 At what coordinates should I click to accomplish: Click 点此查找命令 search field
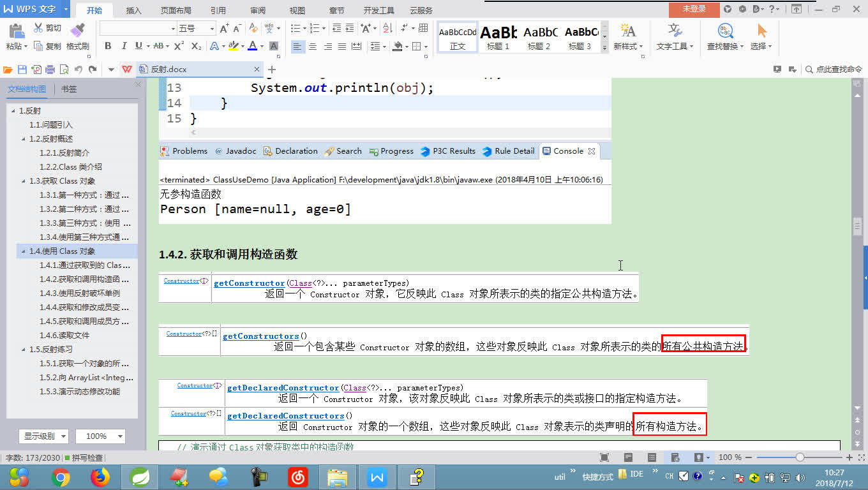click(x=834, y=70)
